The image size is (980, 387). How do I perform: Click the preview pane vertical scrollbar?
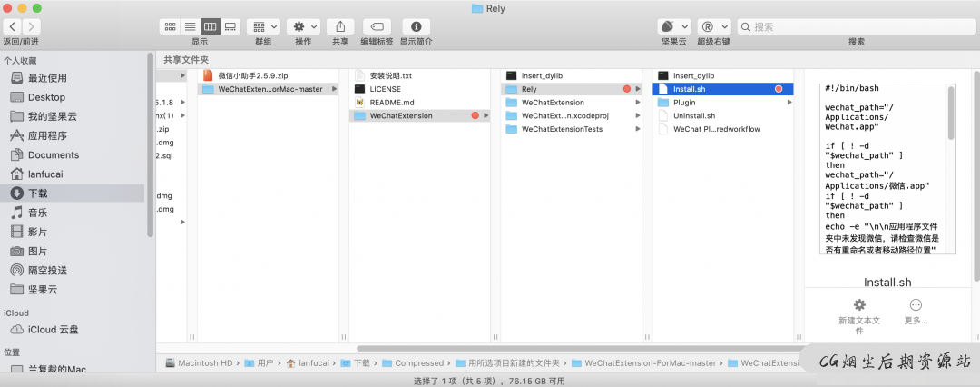click(x=951, y=113)
